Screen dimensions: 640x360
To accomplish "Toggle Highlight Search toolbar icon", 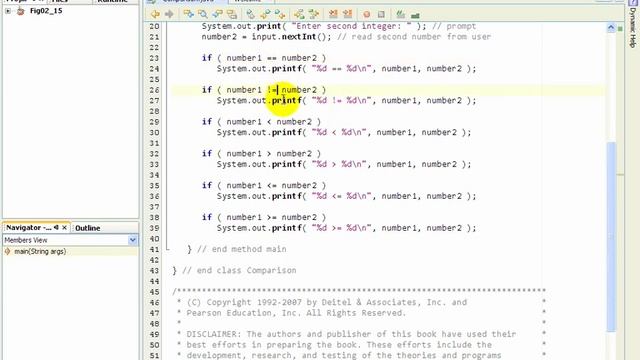I will [232, 14].
